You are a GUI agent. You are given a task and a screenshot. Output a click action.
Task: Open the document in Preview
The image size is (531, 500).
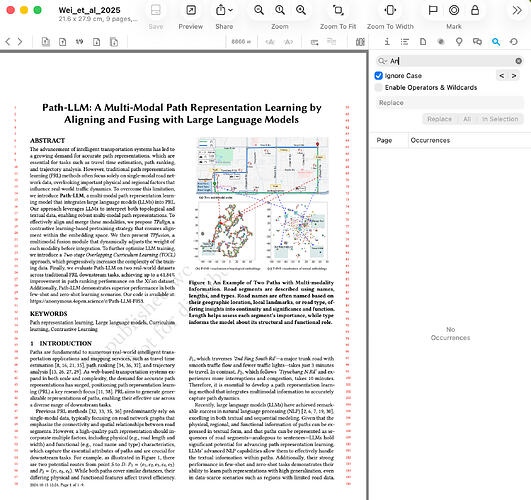[x=191, y=11]
